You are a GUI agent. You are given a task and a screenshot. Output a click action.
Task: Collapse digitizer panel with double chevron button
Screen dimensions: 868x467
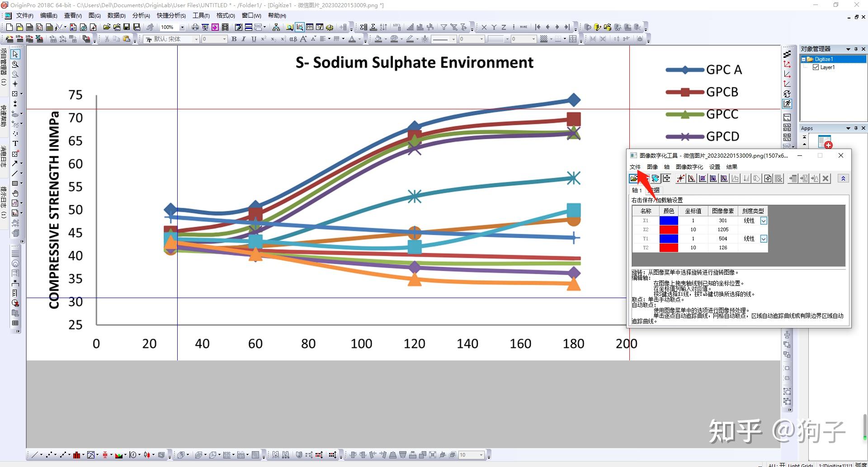coord(843,178)
